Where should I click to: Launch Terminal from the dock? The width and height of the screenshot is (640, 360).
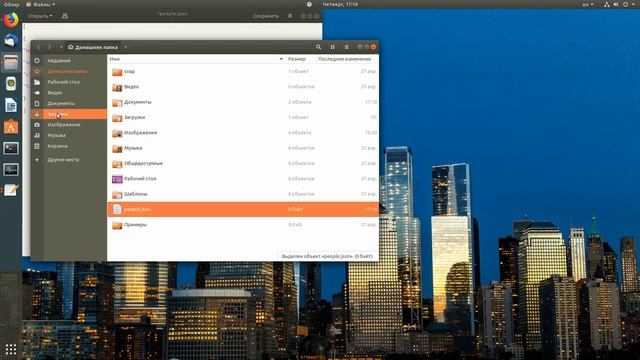pos(11,148)
